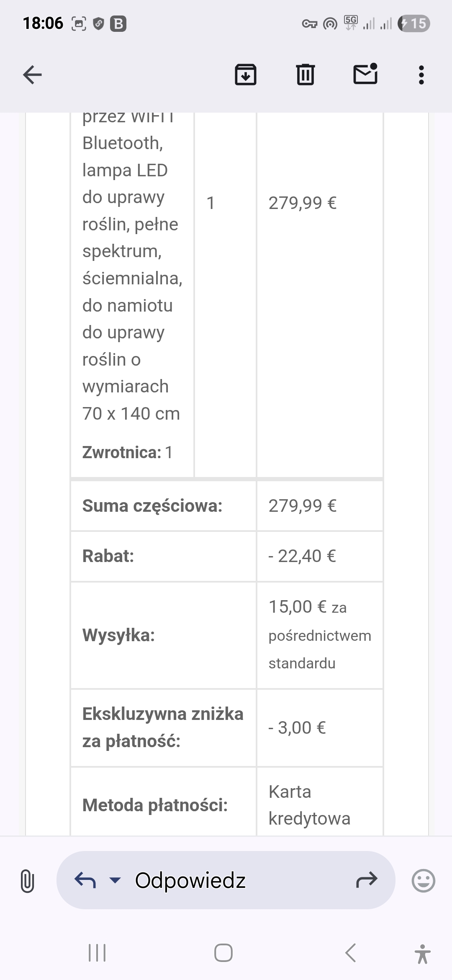Open the three-dot more options menu

421,75
